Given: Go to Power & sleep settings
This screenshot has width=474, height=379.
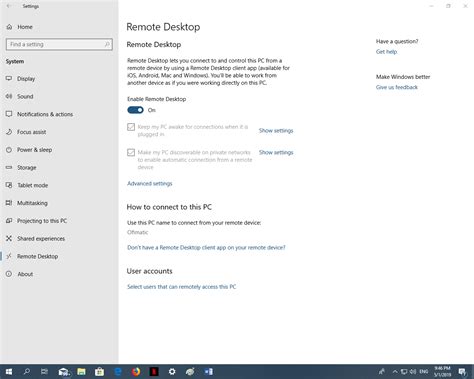Looking at the screenshot, I should (x=34, y=150).
